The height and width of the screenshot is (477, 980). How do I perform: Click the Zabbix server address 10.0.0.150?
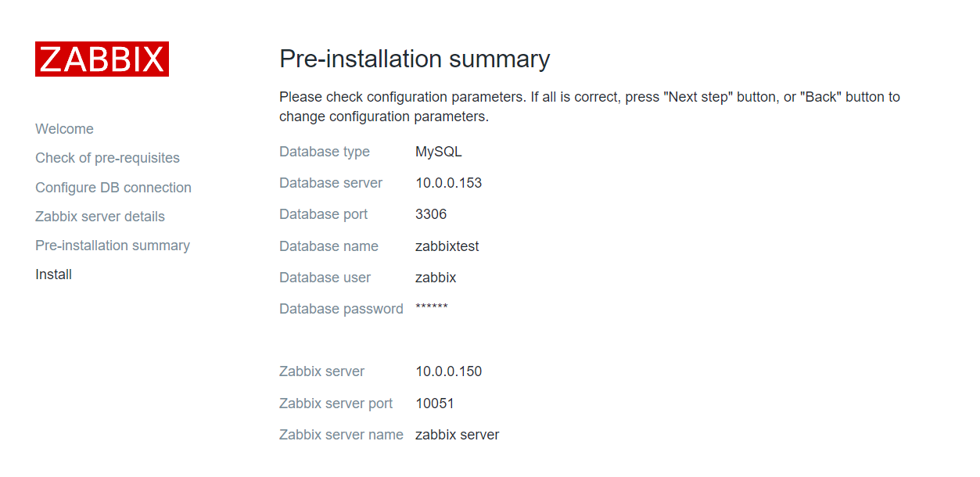(x=448, y=371)
